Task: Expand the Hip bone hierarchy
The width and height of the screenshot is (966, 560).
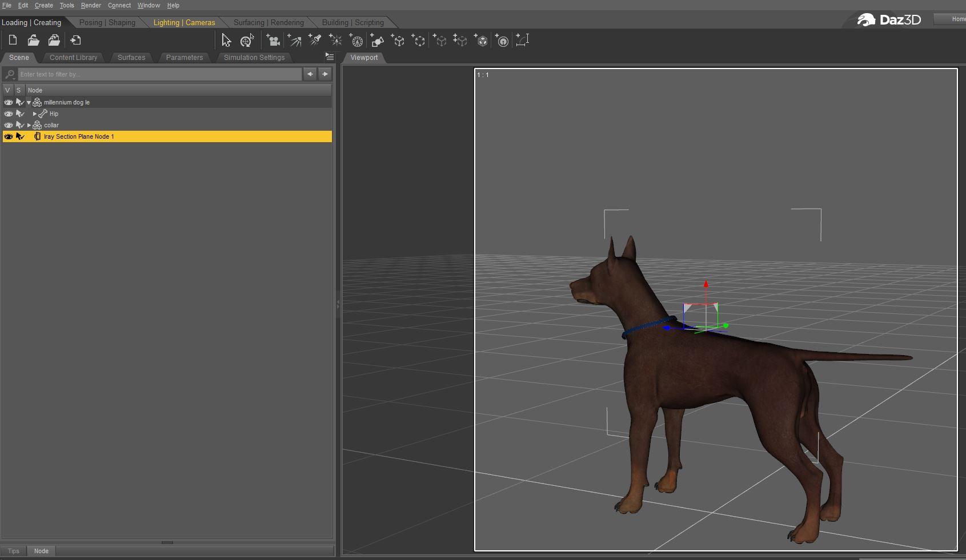Action: pyautogui.click(x=35, y=114)
